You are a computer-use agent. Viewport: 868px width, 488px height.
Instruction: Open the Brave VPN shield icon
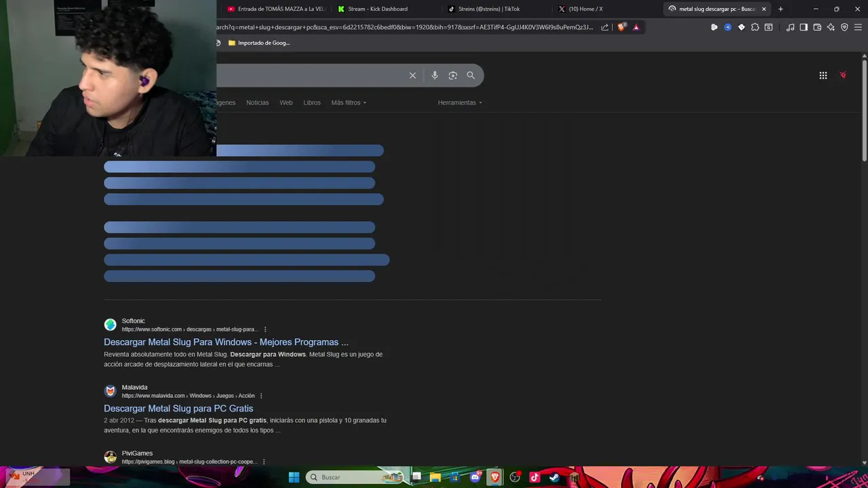844,27
